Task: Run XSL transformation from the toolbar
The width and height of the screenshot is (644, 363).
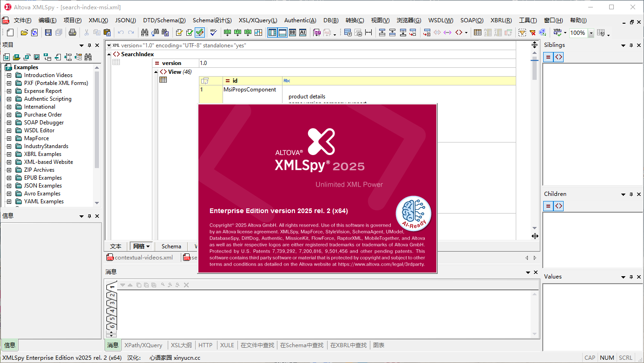Action: click(227, 32)
